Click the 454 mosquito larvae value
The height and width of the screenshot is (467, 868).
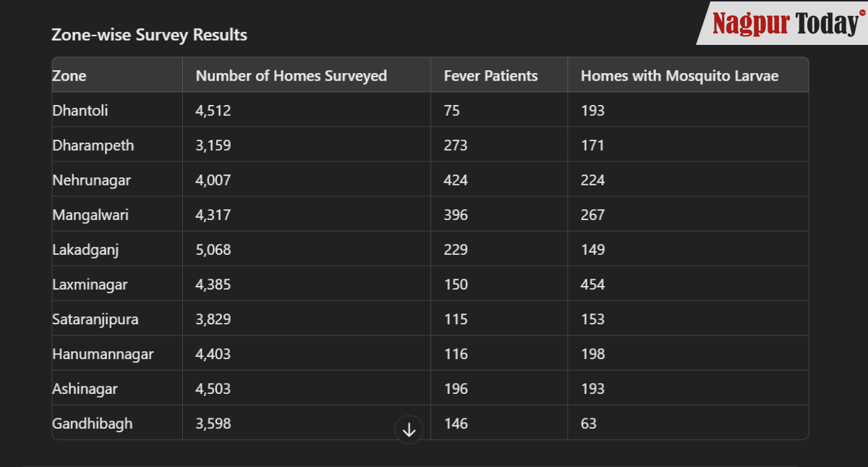click(x=592, y=285)
